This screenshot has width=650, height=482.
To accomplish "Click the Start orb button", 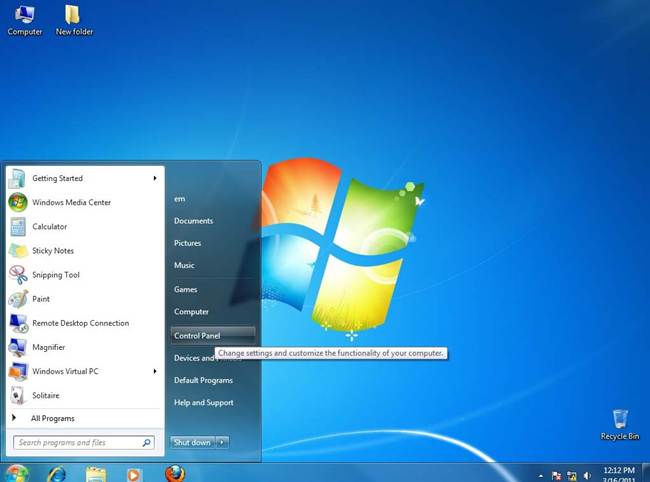I will (17, 474).
